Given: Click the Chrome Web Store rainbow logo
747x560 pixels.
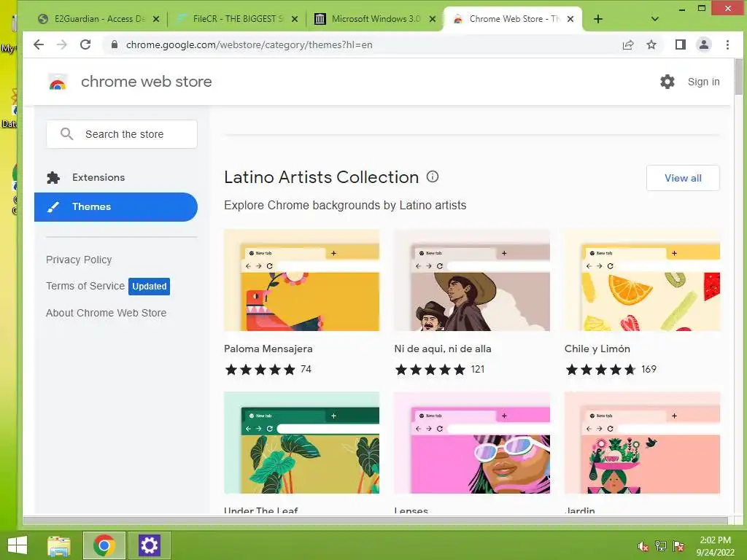Looking at the screenshot, I should pos(58,82).
